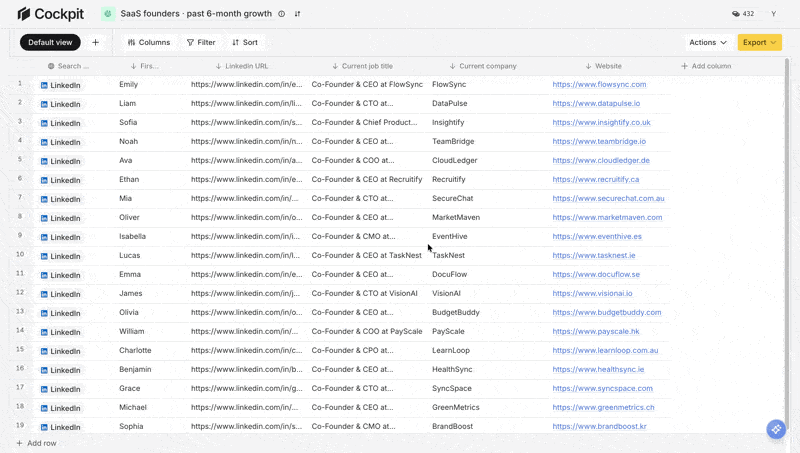Open the floating assistant button
800x453 pixels.
776,429
